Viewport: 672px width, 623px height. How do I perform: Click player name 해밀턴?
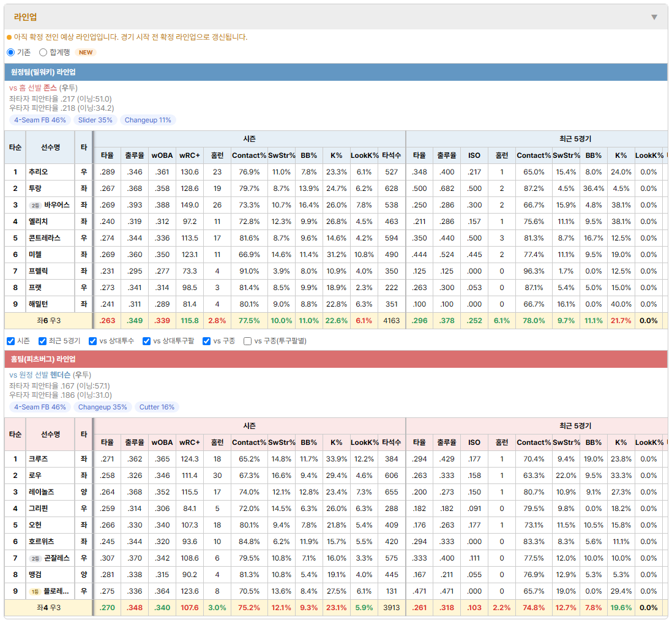pyautogui.click(x=38, y=304)
